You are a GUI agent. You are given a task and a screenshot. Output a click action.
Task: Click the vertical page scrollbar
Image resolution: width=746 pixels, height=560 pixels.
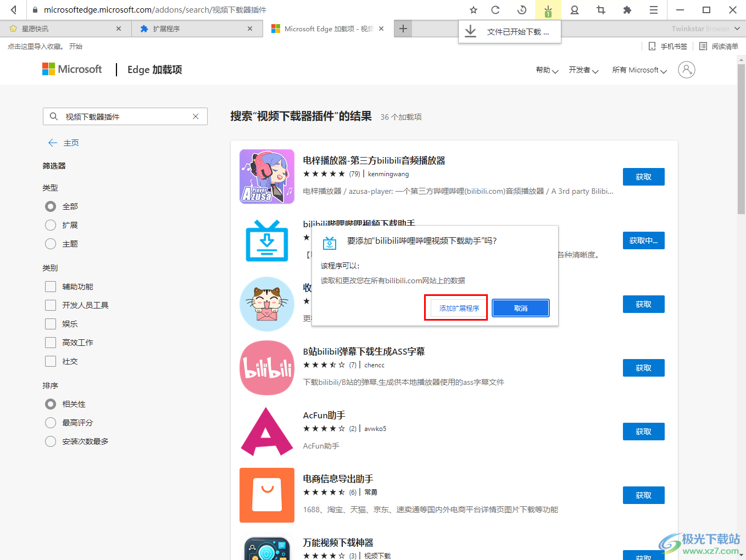pos(741,138)
